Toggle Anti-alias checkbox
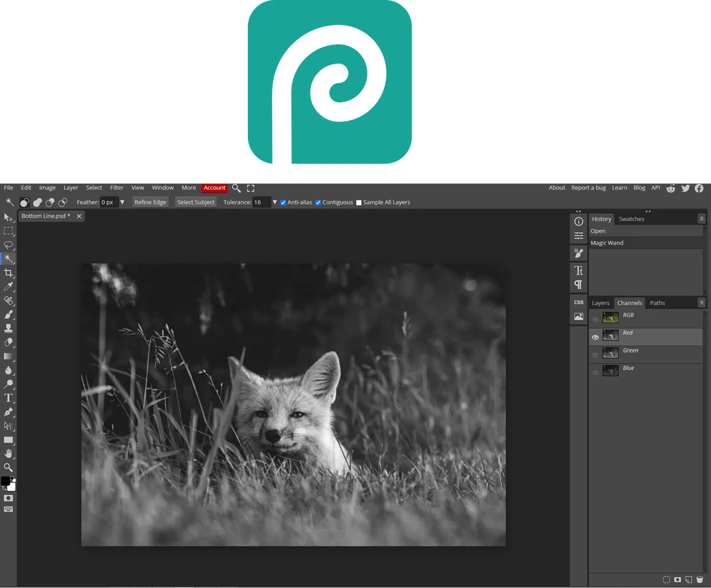The image size is (711, 588). (283, 203)
